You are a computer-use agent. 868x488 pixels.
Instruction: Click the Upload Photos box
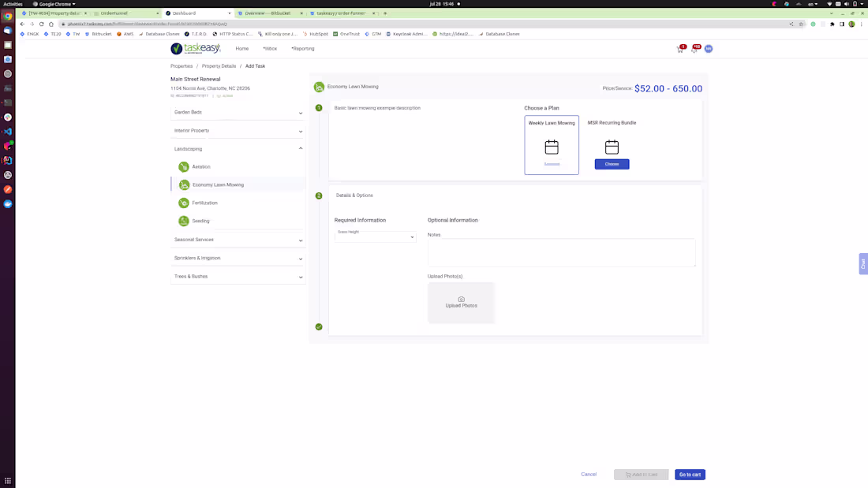point(461,303)
